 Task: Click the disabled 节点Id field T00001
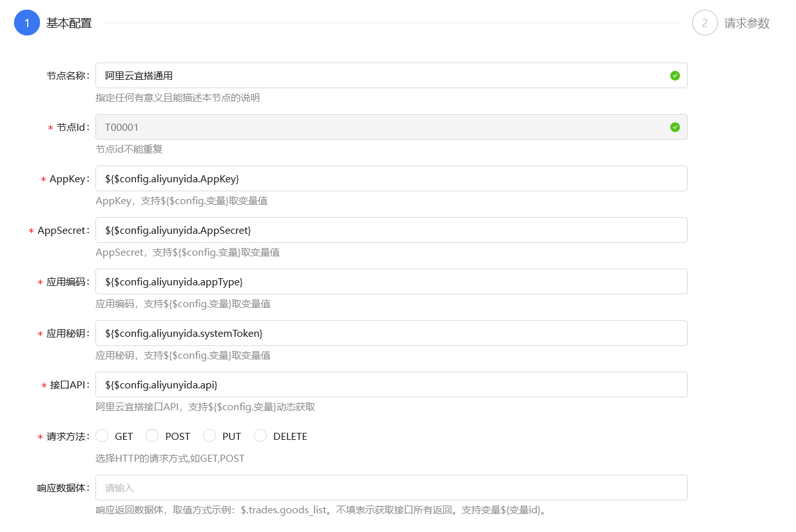click(x=380, y=127)
